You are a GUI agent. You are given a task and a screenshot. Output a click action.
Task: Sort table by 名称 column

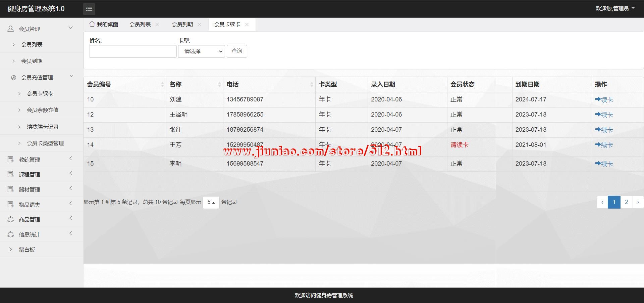tap(219, 85)
